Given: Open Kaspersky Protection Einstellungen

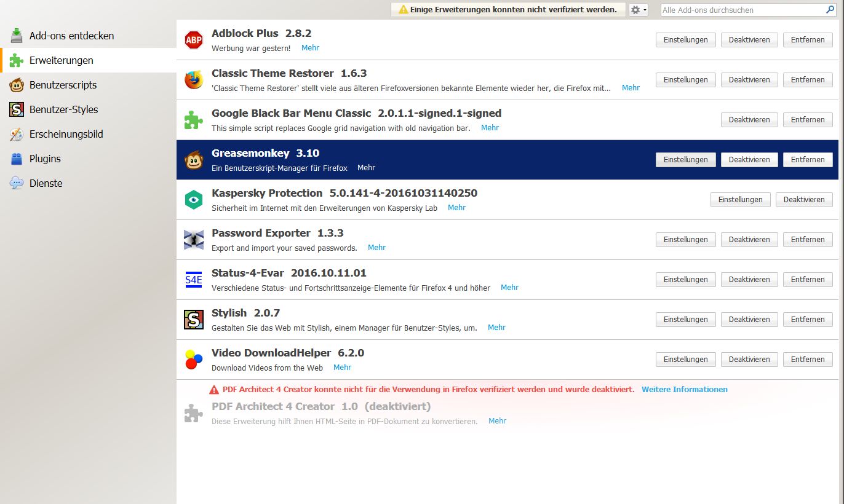Looking at the screenshot, I should pyautogui.click(x=741, y=200).
